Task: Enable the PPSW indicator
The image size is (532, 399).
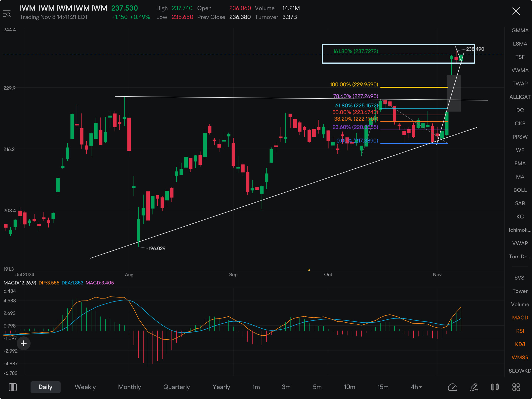Action: (520, 137)
